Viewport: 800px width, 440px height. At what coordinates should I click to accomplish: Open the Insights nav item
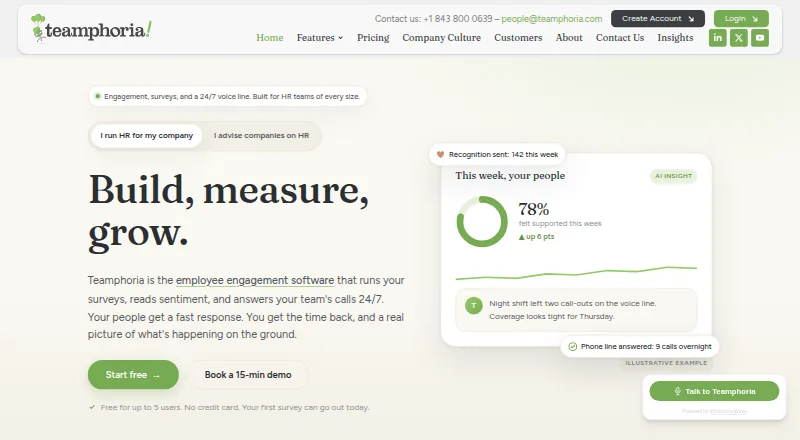coord(675,38)
